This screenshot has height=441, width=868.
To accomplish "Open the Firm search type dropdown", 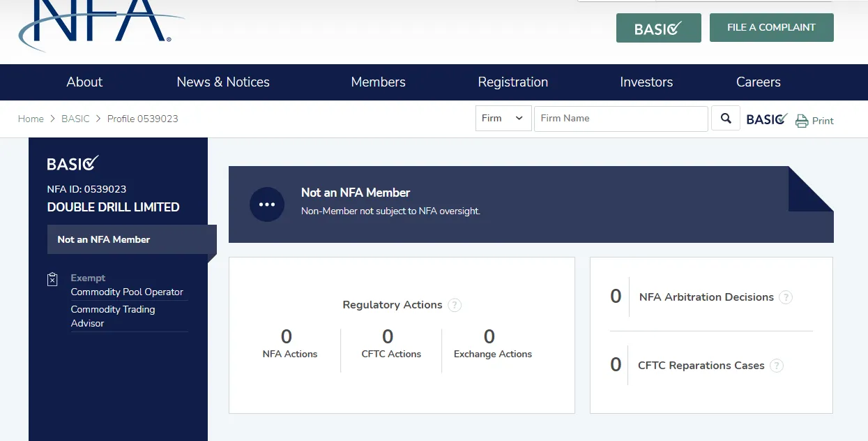I will [x=503, y=119].
